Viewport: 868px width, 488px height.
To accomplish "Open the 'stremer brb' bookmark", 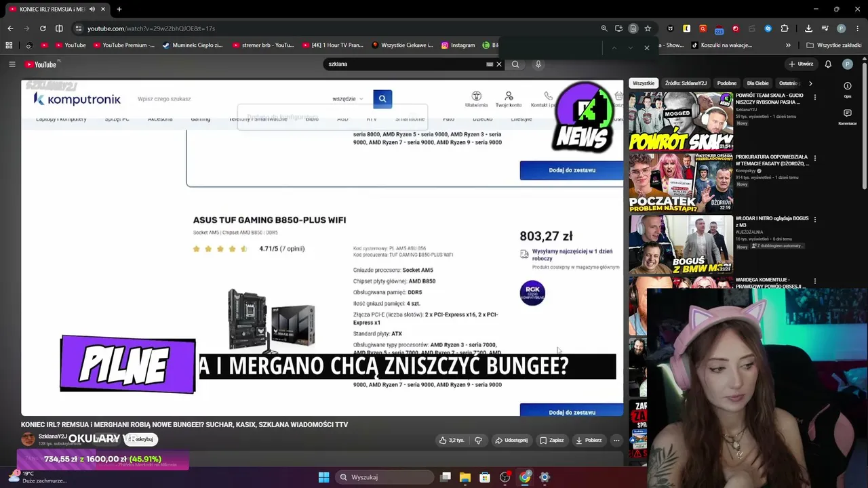I will pos(263,45).
